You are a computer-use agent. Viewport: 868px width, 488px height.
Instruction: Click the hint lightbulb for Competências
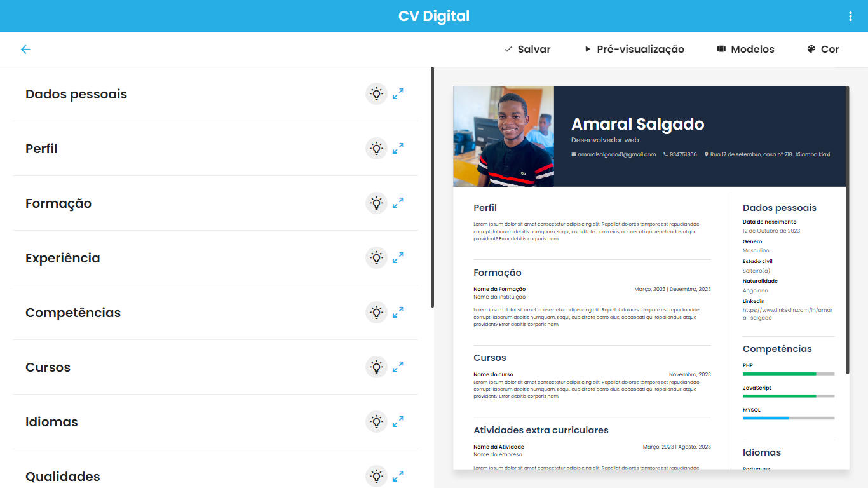pyautogui.click(x=376, y=312)
